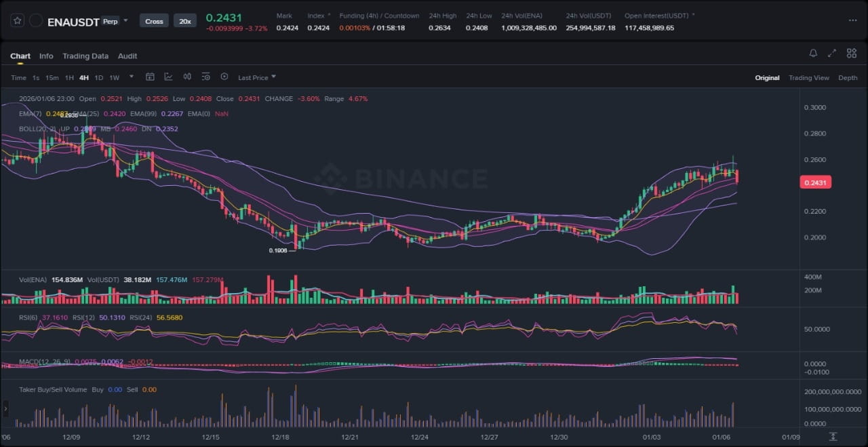Image resolution: width=868 pixels, height=447 pixels.
Task: Click the 12/18 date on time axis
Action: (x=280, y=437)
